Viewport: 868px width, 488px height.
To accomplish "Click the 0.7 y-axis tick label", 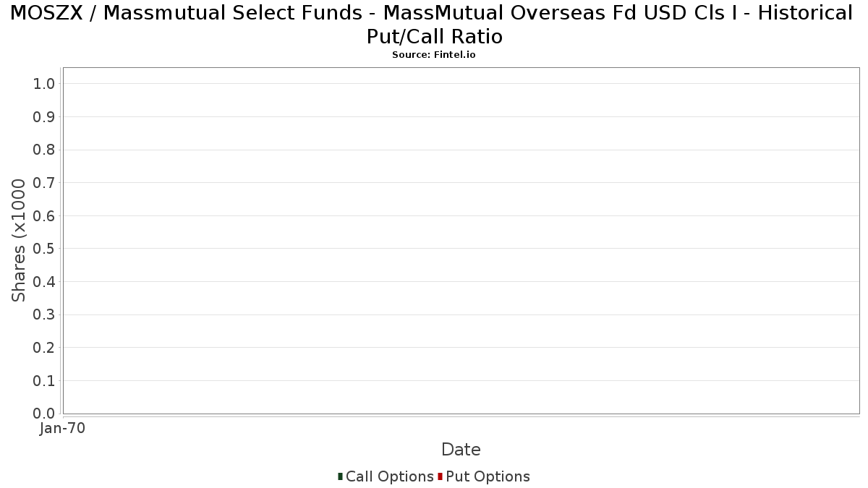I will tap(44, 183).
